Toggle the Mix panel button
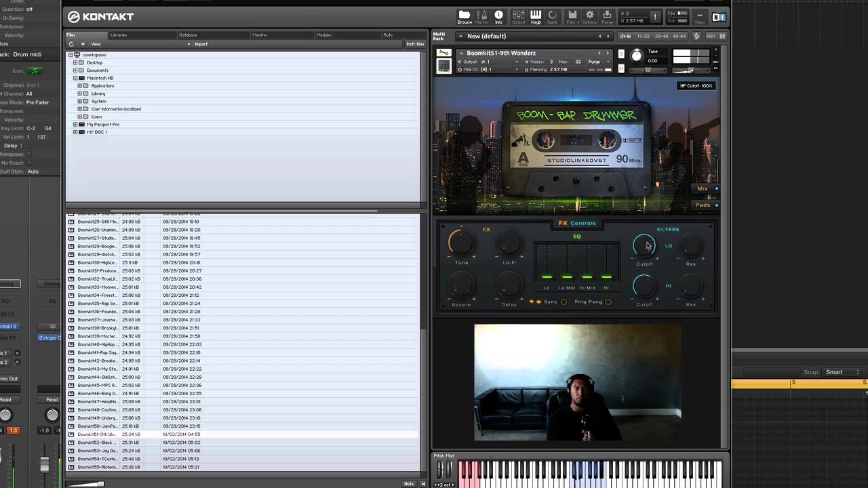The height and width of the screenshot is (488, 868). point(707,188)
